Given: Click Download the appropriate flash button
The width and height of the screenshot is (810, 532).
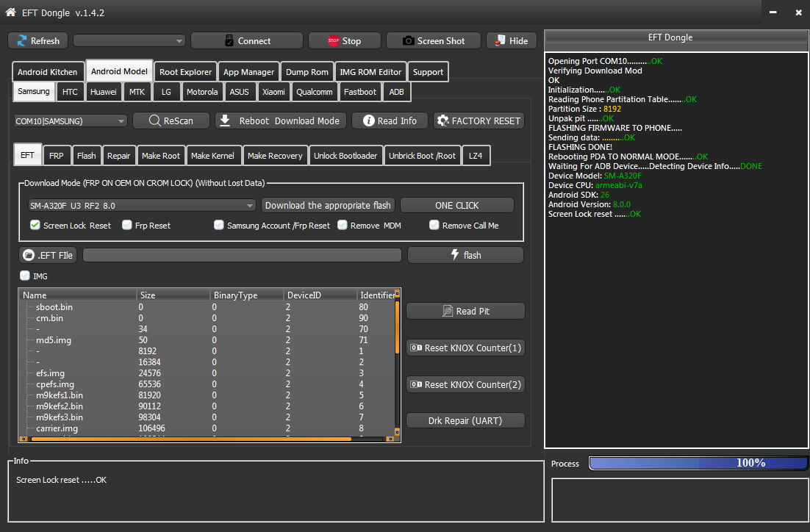Looking at the screenshot, I should [x=328, y=205].
